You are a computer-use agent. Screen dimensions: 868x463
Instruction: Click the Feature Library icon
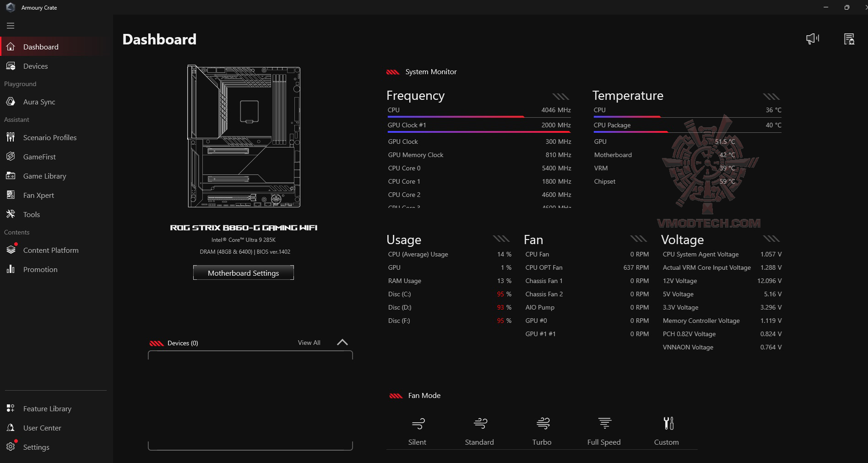[11, 409]
